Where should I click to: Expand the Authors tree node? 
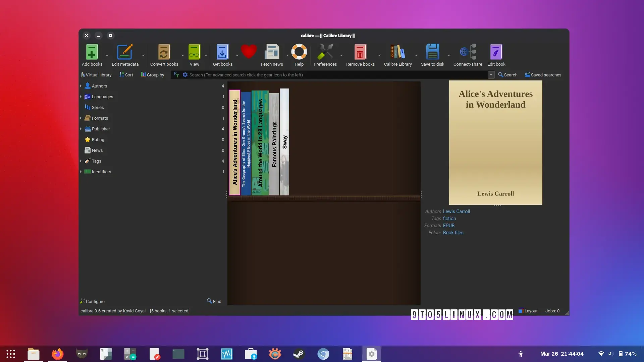coord(81,86)
